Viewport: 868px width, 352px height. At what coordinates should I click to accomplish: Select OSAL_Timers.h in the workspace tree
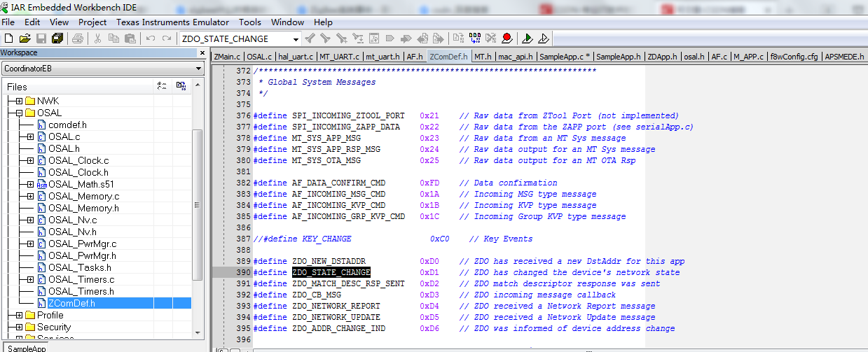(x=81, y=291)
